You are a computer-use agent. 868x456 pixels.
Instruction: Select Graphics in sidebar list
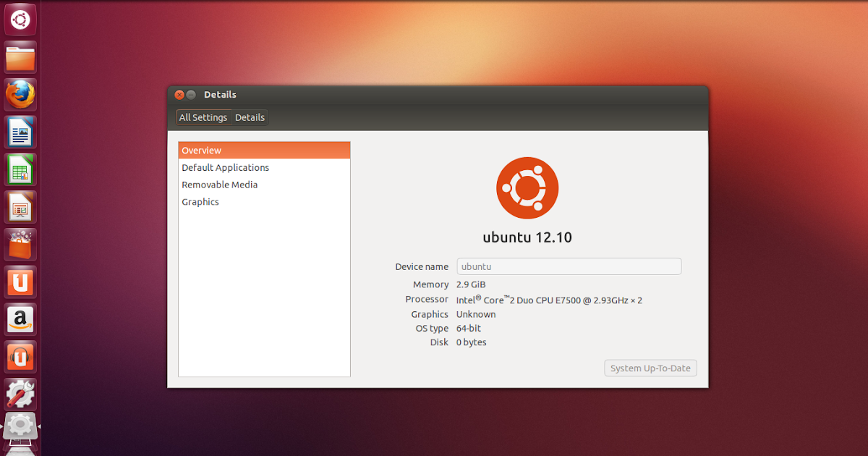click(x=264, y=202)
